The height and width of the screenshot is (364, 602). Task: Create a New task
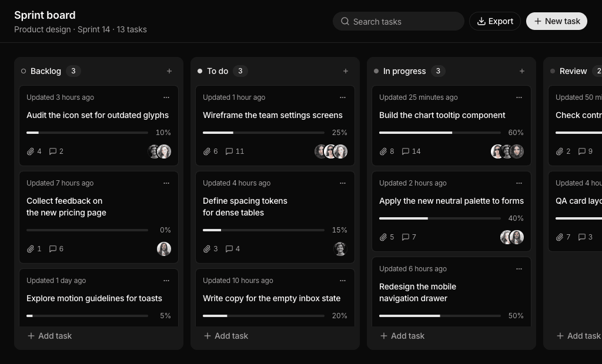[557, 22]
